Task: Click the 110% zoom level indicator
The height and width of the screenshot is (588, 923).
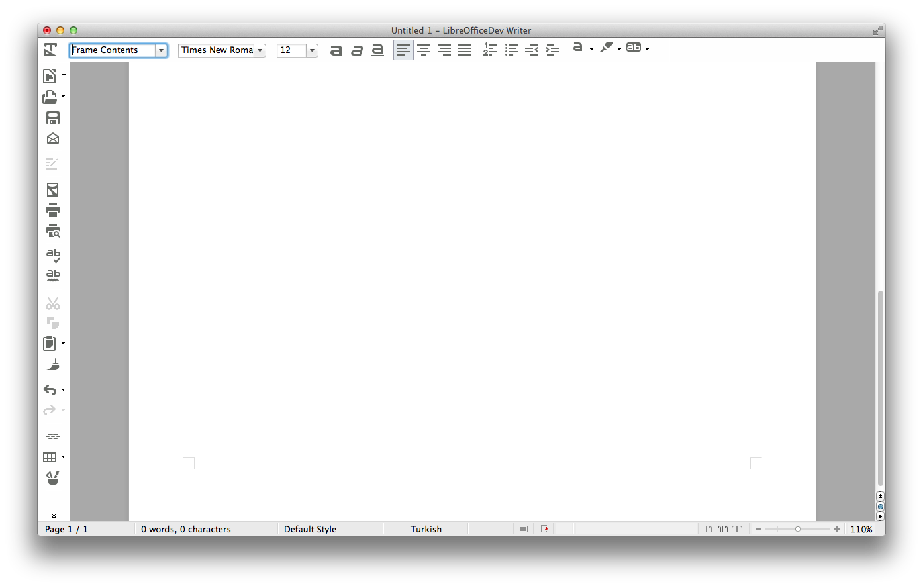Action: point(861,529)
